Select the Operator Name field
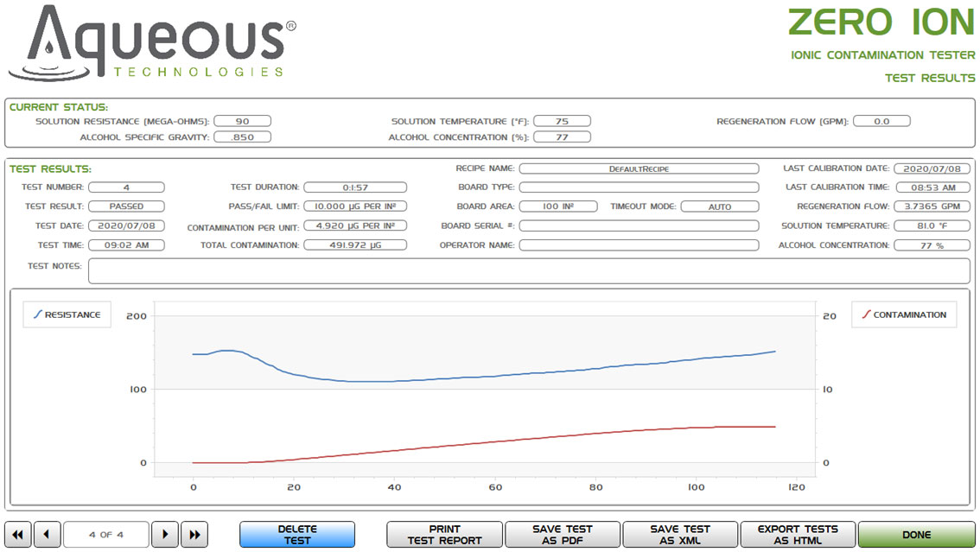Screen dimensions: 980x552 click(x=639, y=245)
